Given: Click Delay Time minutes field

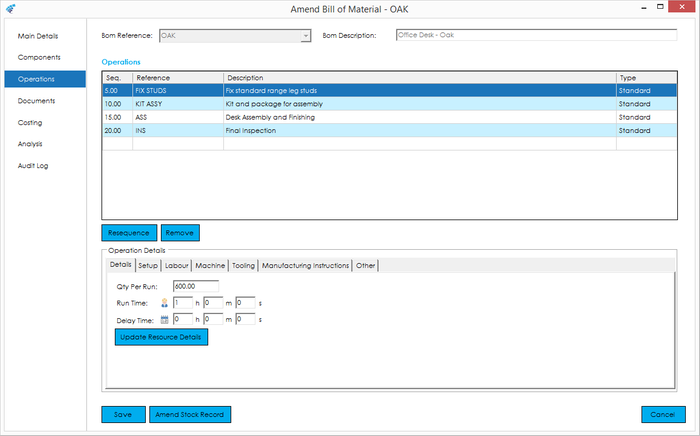Looking at the screenshot, I should coord(213,320).
